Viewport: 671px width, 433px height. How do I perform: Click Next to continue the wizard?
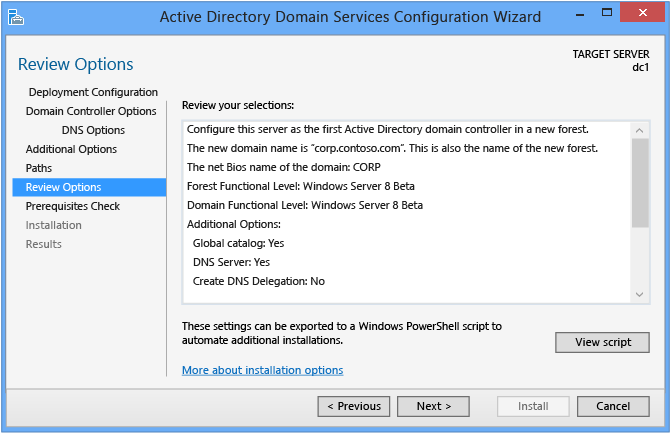433,406
